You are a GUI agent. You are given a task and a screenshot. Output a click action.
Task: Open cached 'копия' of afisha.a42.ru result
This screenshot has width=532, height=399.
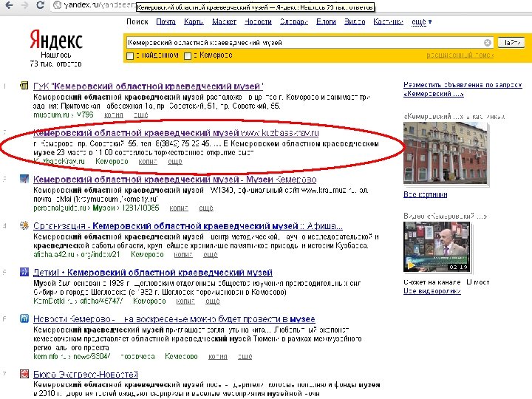tap(183, 254)
